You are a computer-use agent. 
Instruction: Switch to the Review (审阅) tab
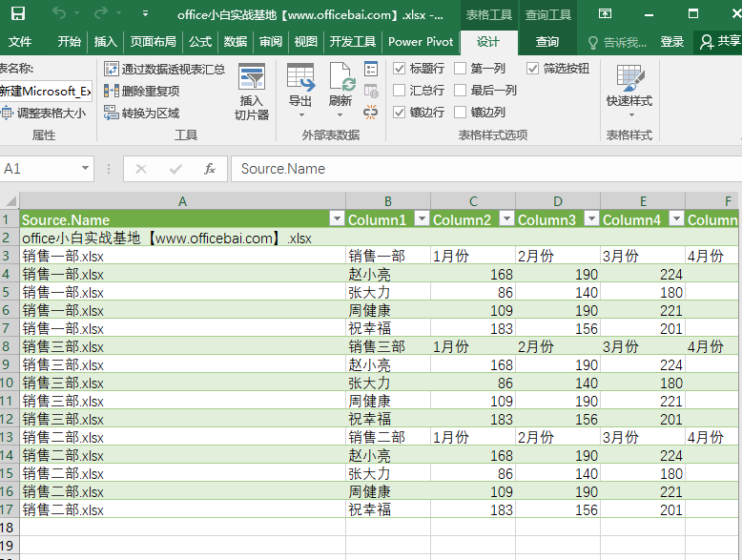pos(271,42)
